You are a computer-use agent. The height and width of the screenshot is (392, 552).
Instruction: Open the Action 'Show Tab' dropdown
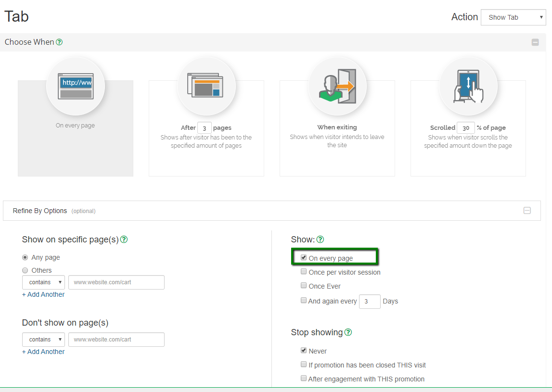pos(513,17)
